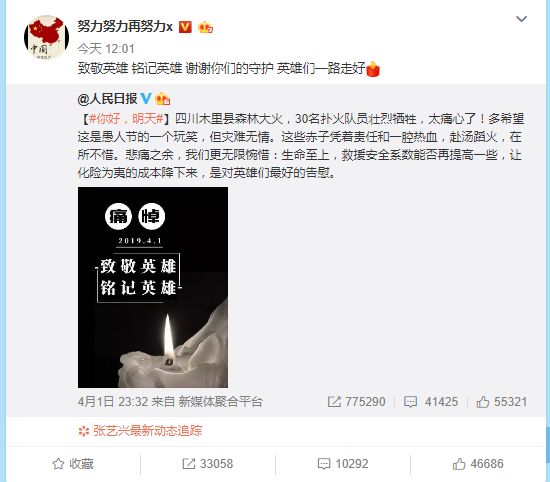Click the 努力努力再努力x profile avatar
The width and height of the screenshot is (550, 482).
[x=46, y=37]
